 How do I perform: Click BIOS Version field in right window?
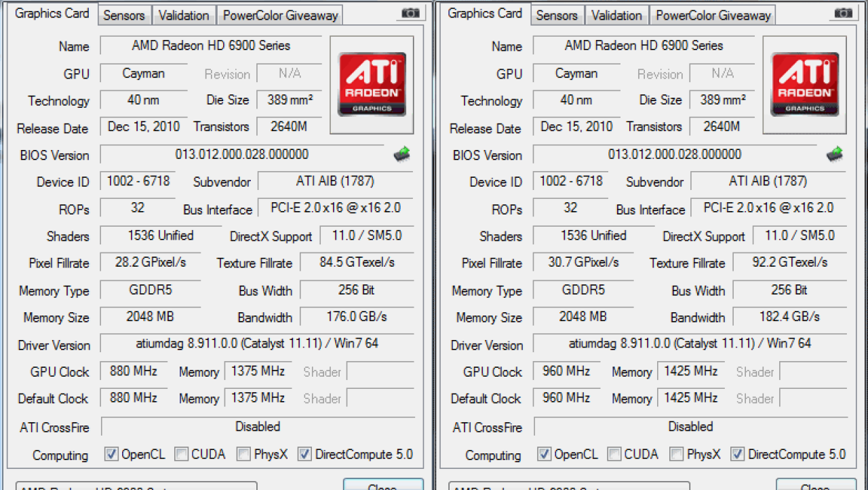[x=675, y=154]
